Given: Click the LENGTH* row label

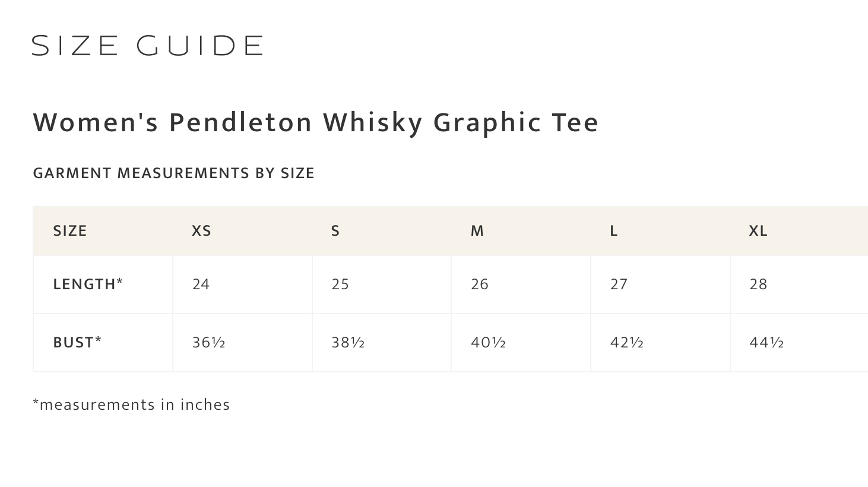Looking at the screenshot, I should point(88,284).
